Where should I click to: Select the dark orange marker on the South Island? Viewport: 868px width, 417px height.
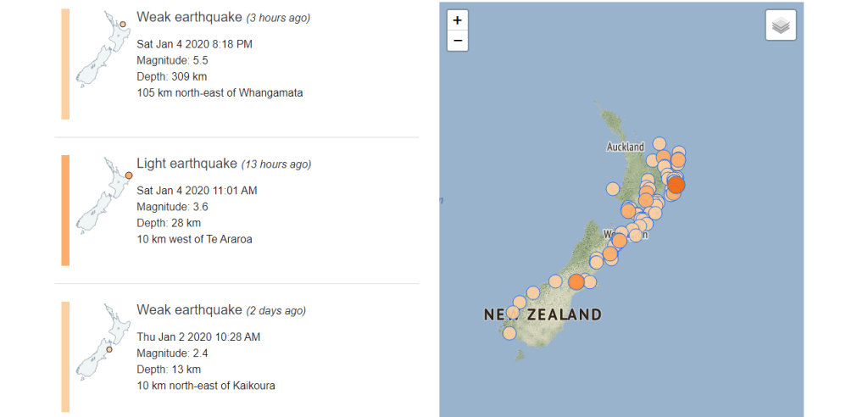tap(576, 282)
